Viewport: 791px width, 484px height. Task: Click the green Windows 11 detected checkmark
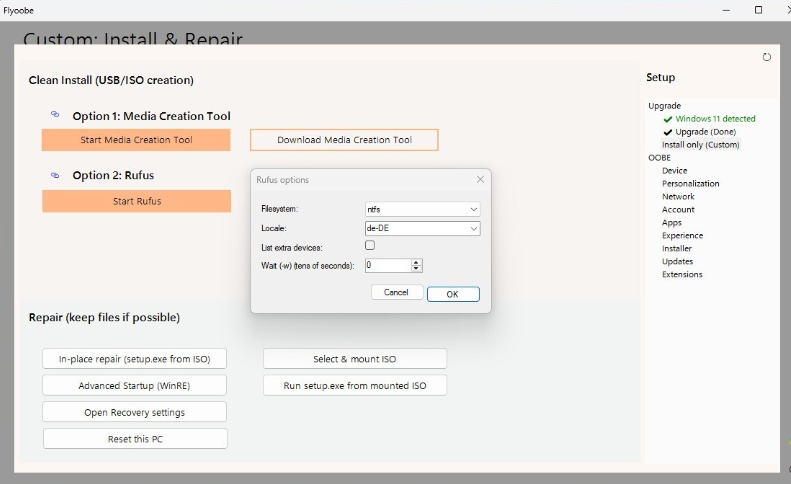pyautogui.click(x=668, y=119)
